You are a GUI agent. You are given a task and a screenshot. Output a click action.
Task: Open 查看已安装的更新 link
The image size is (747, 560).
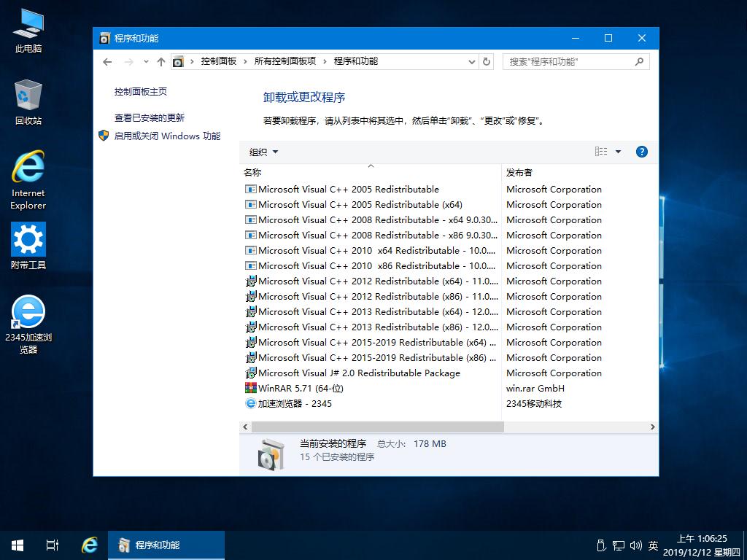(149, 117)
